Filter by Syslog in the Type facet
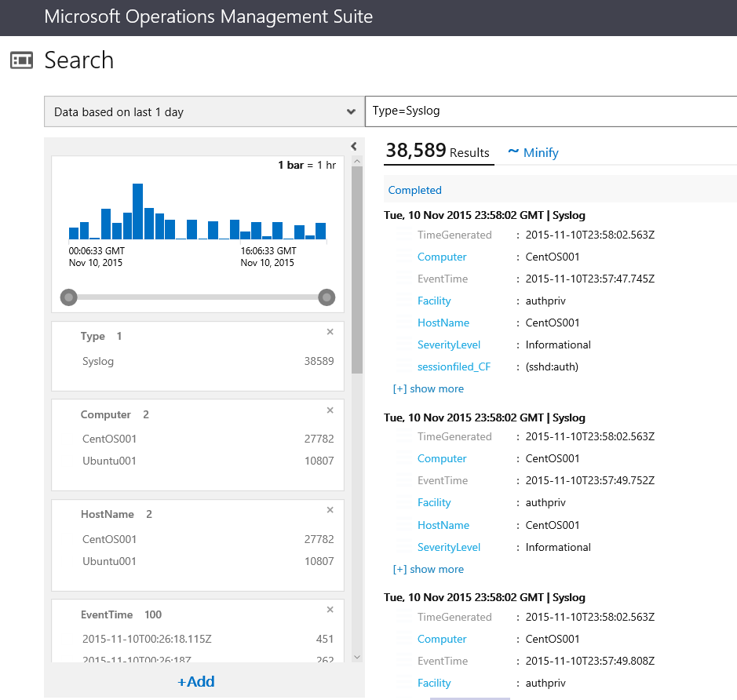 click(98, 361)
